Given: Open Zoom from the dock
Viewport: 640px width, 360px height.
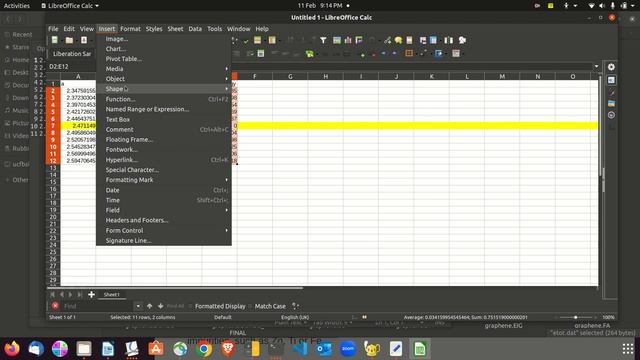Looking at the screenshot, I should tap(348, 349).
